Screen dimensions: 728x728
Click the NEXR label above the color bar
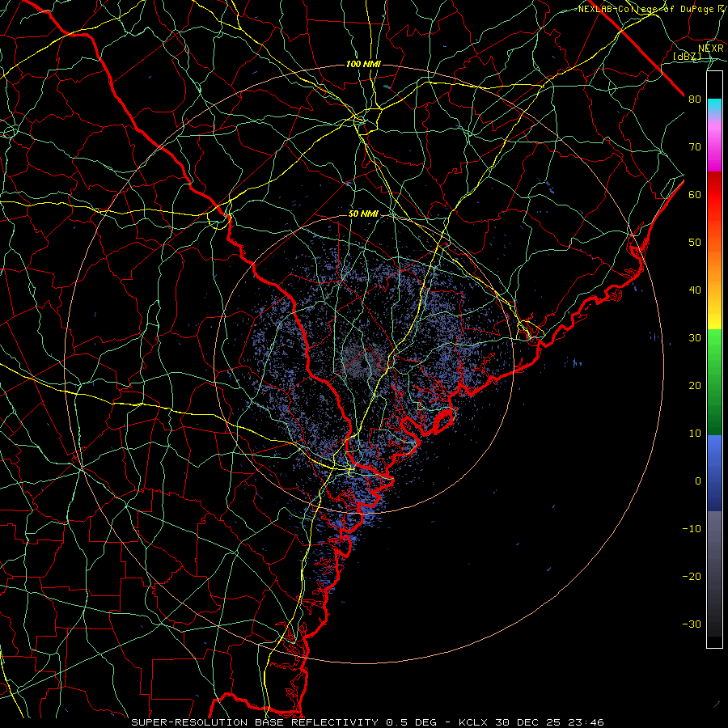pos(711,49)
